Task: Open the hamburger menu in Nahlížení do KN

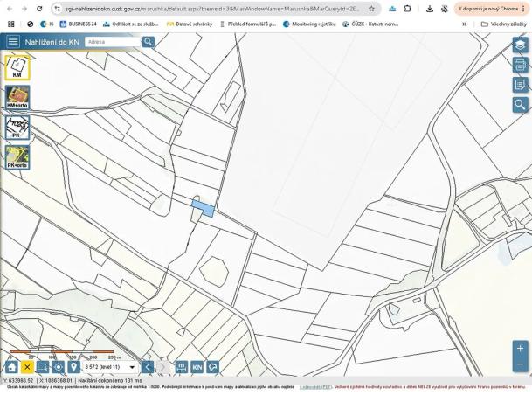Action: (13, 41)
